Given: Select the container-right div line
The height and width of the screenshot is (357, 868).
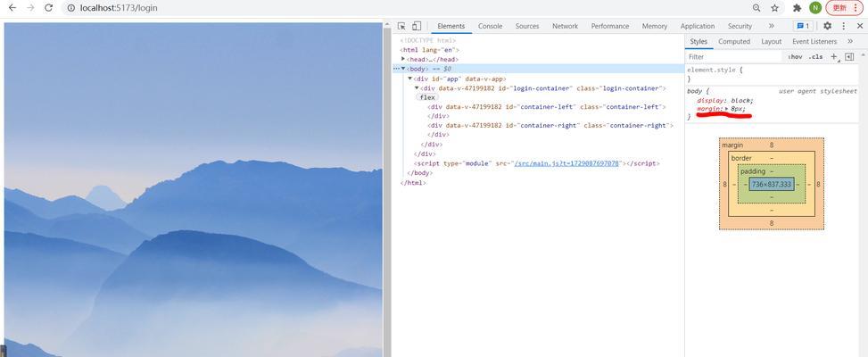Looking at the screenshot, I should [x=550, y=126].
